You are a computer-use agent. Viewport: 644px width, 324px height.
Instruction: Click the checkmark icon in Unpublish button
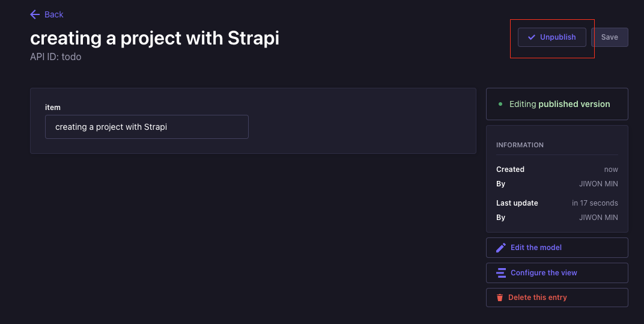[x=532, y=37]
